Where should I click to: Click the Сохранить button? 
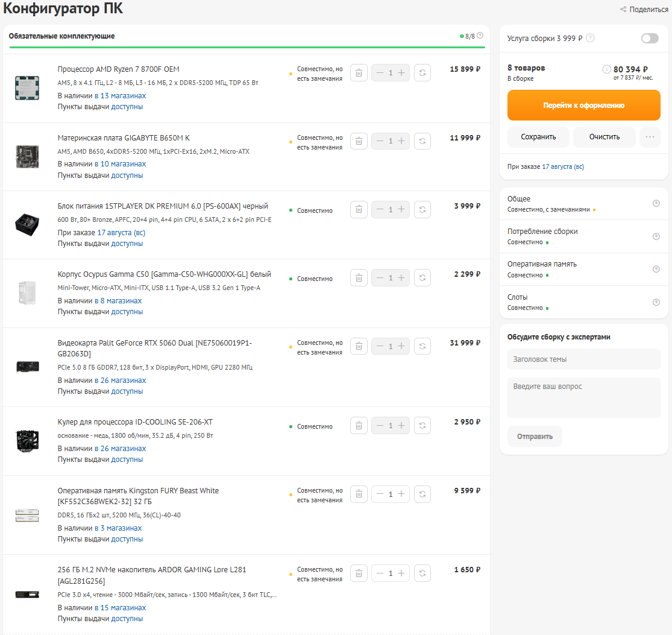pyautogui.click(x=538, y=137)
